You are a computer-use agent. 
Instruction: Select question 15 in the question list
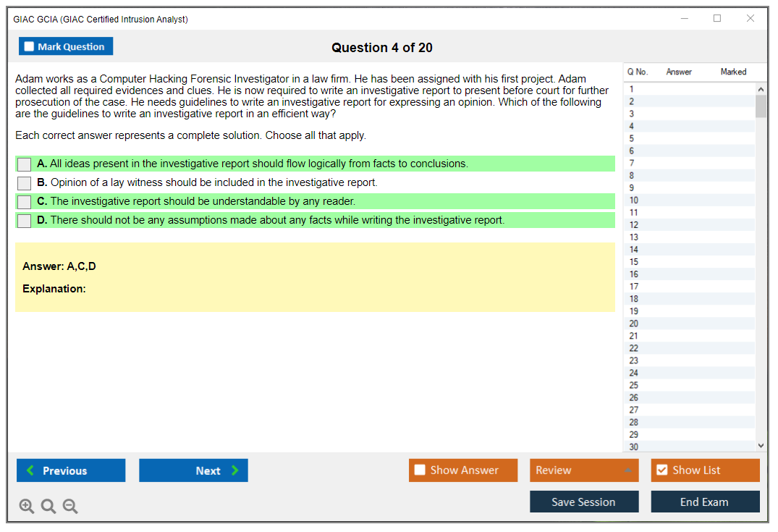pos(689,261)
